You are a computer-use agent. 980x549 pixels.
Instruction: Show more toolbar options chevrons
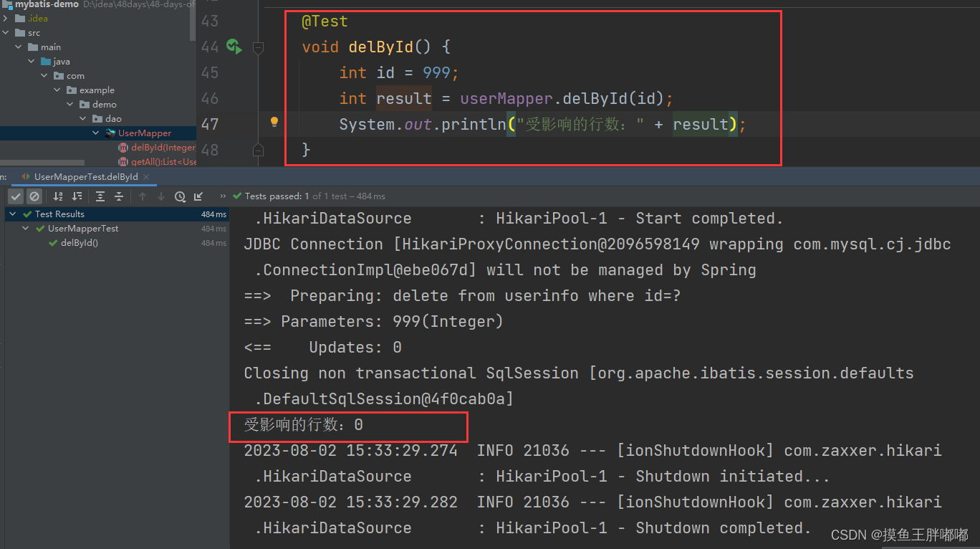[x=223, y=196]
